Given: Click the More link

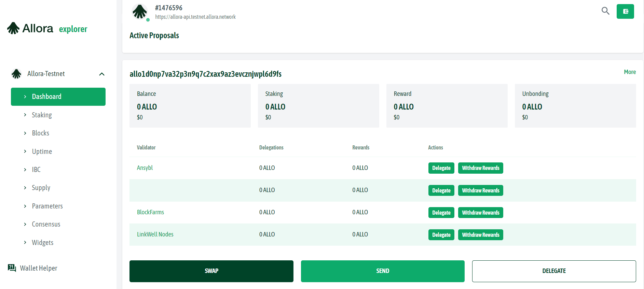Looking at the screenshot, I should click(630, 72).
